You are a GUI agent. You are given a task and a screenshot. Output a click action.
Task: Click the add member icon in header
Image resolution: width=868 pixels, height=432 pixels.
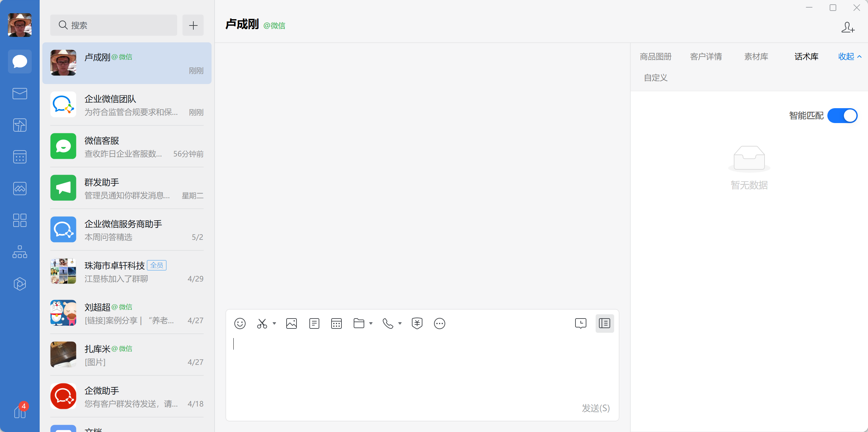(848, 27)
